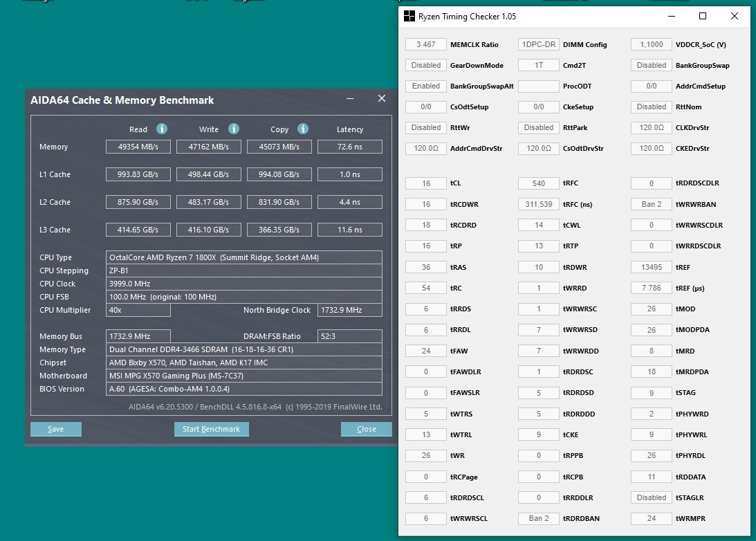This screenshot has height=541, width=756.
Task: Click the CLKDrvStr value 120.0Ω
Action: [x=652, y=128]
